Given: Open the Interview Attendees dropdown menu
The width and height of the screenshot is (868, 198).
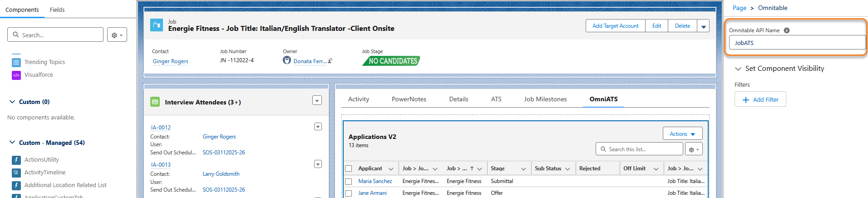Looking at the screenshot, I should [317, 100].
